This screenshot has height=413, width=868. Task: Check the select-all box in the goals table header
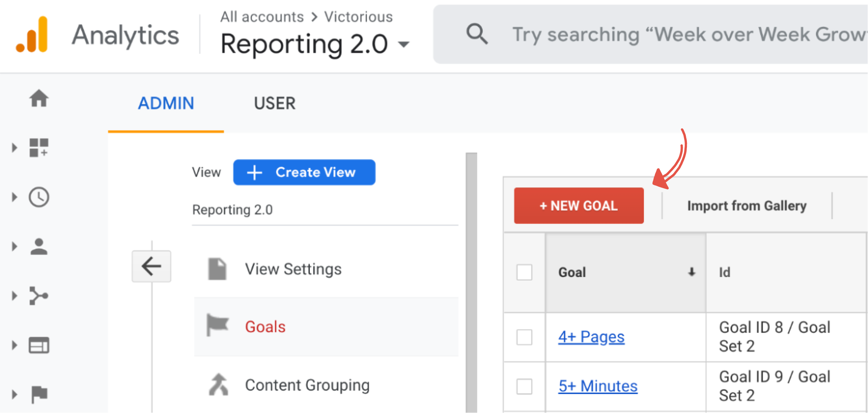tap(525, 272)
